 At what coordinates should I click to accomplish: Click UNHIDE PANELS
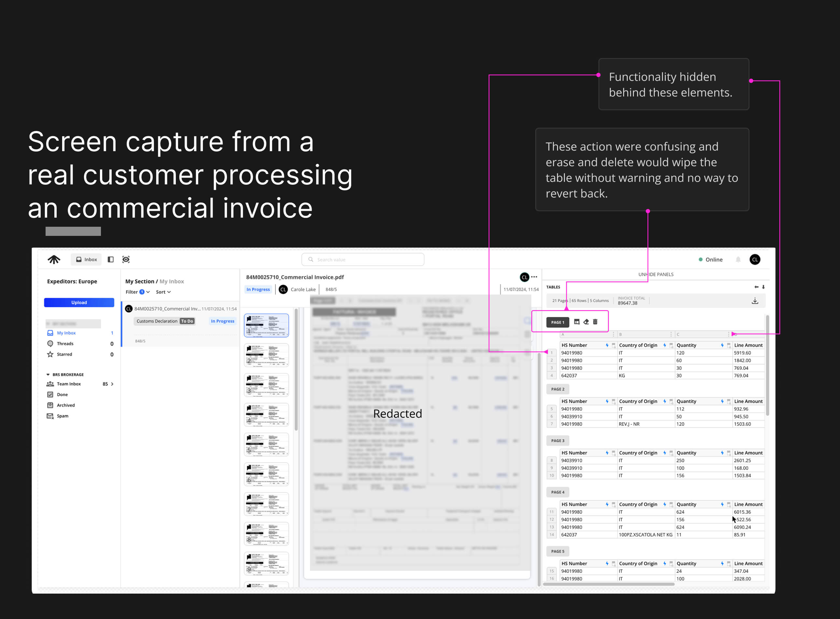(x=655, y=275)
